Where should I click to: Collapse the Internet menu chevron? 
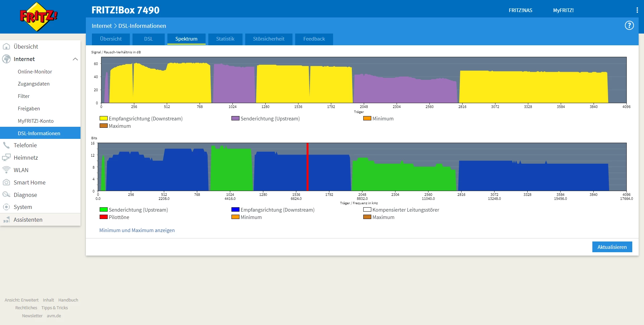(75, 59)
